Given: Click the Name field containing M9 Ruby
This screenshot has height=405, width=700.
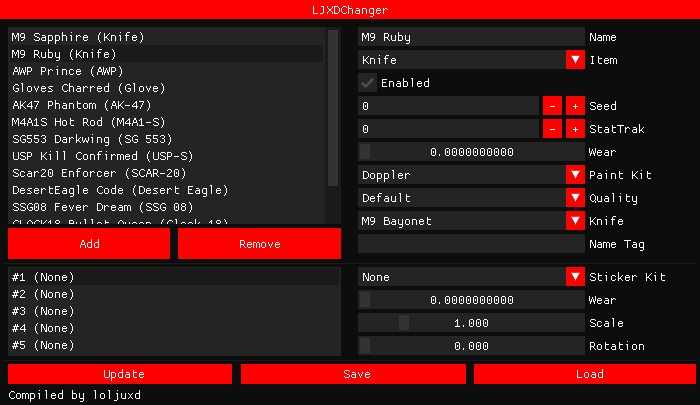Looking at the screenshot, I should [x=471, y=37].
